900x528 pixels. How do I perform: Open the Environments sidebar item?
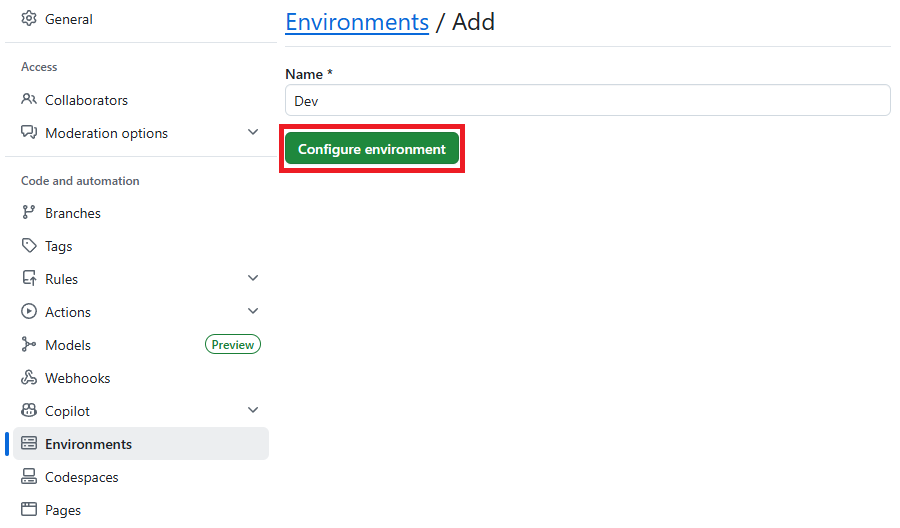(141, 444)
